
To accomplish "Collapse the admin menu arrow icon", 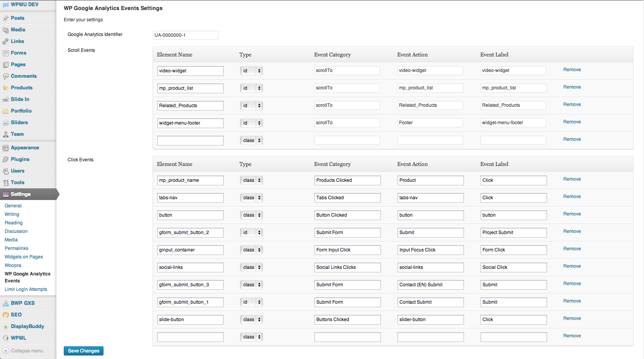I will [6, 351].
